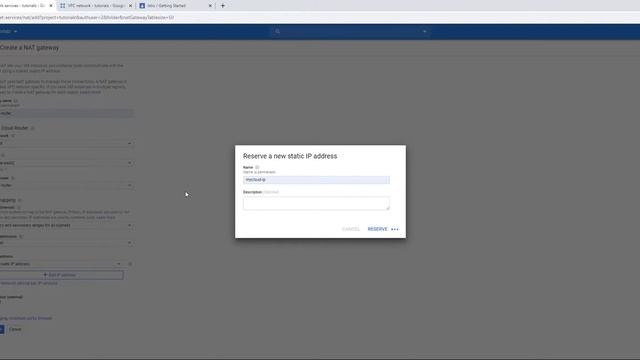Click the CANCEL button in the dialog
The image size is (640, 360).
point(351,229)
